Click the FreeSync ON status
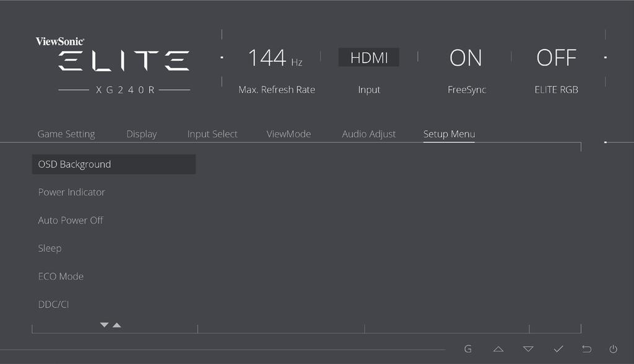The width and height of the screenshot is (634, 364). tap(466, 58)
